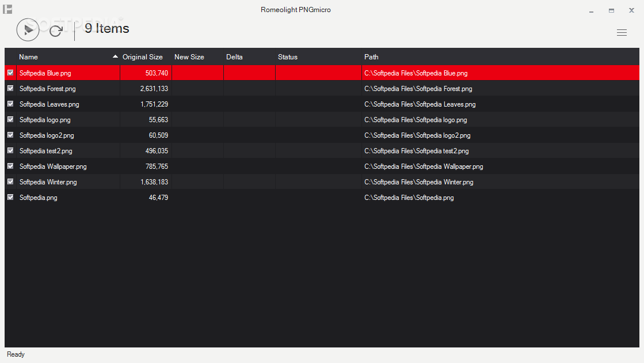Select the Softpedia Winter.png file name
Image resolution: width=644 pixels, height=363 pixels.
coord(48,182)
